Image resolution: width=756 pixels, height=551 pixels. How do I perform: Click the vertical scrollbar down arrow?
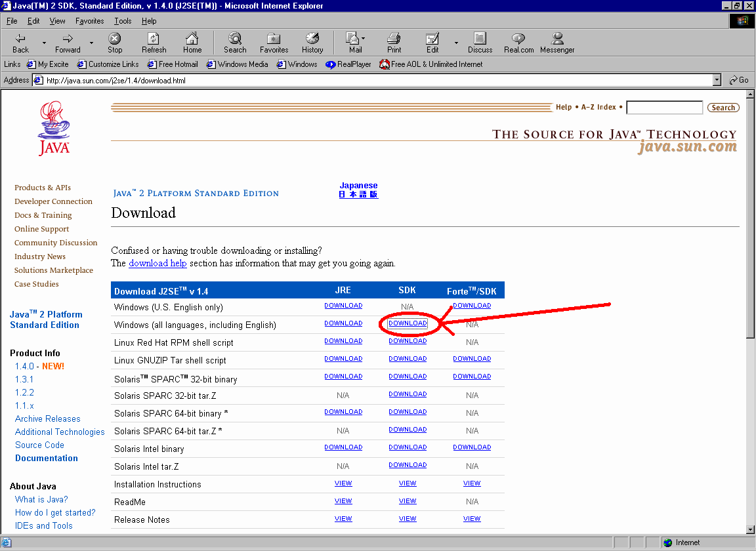[749, 529]
